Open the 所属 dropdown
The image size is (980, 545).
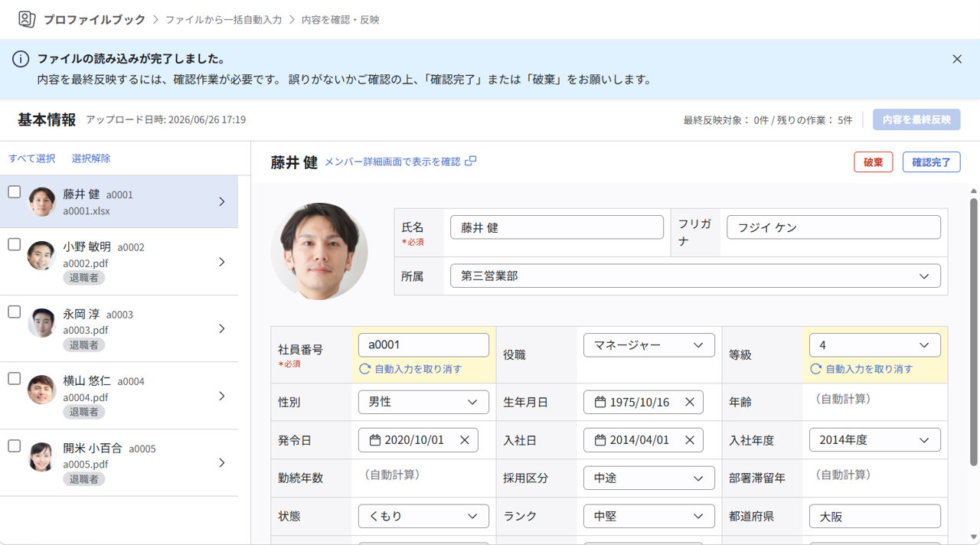(x=695, y=276)
